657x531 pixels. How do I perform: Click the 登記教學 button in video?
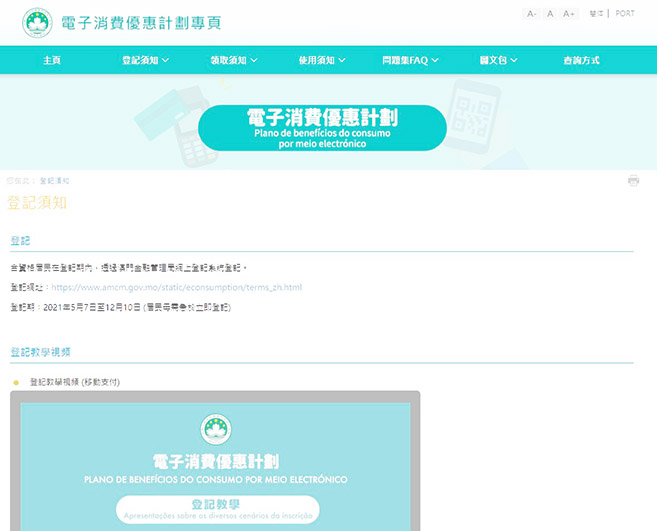pos(217,509)
